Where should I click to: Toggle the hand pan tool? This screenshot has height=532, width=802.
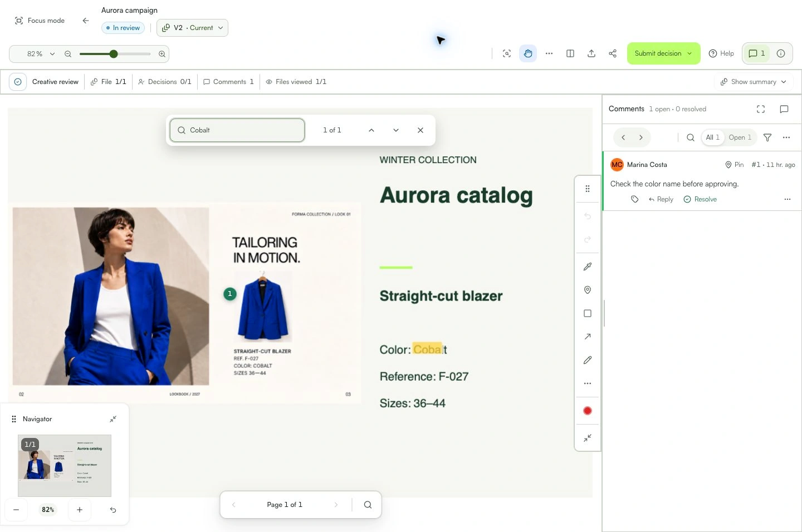pyautogui.click(x=528, y=53)
